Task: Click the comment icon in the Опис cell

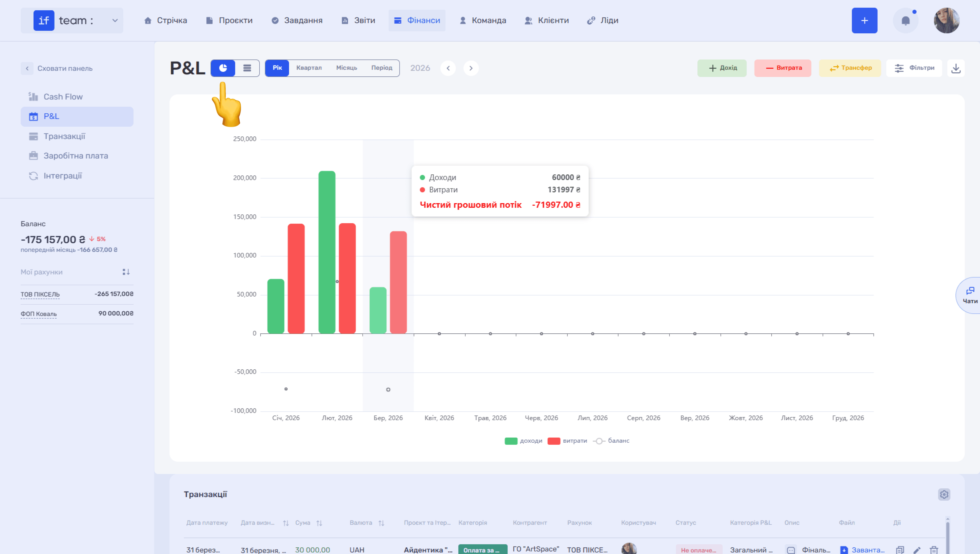Action: (x=791, y=550)
